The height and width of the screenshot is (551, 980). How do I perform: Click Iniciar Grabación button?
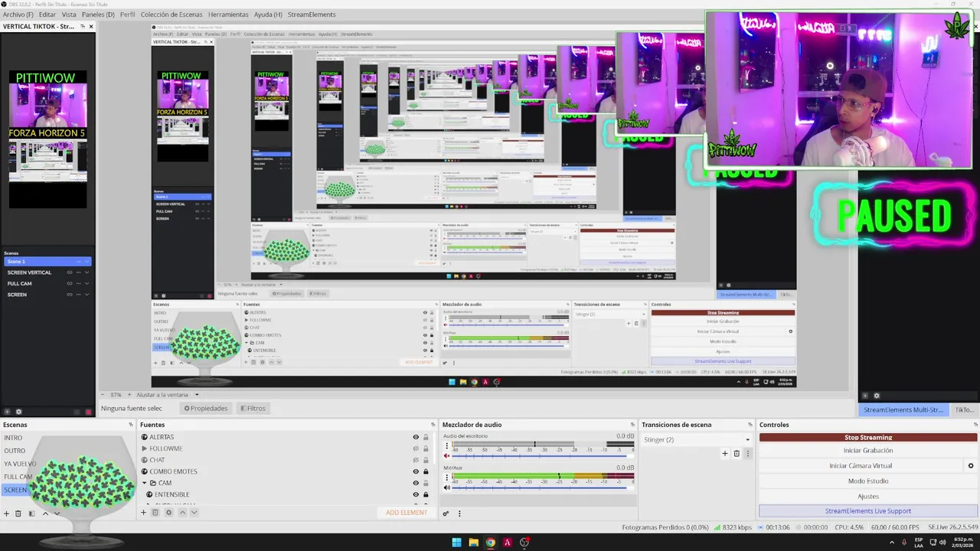coord(868,451)
